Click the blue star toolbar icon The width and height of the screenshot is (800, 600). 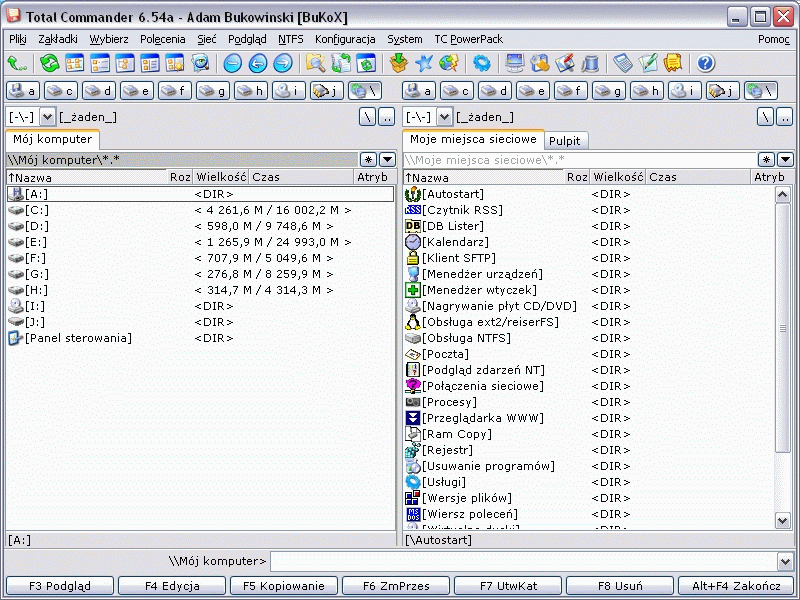pyautogui.click(x=423, y=63)
